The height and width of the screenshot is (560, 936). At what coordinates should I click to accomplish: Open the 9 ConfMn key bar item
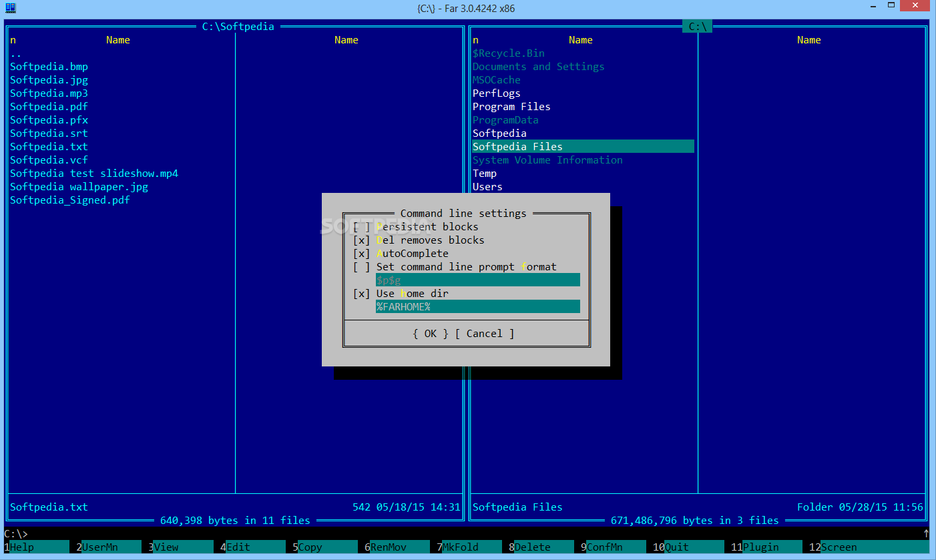[613, 547]
